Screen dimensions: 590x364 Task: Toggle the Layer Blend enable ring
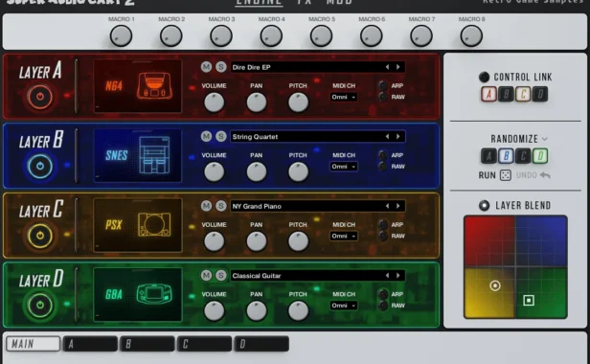(485, 206)
